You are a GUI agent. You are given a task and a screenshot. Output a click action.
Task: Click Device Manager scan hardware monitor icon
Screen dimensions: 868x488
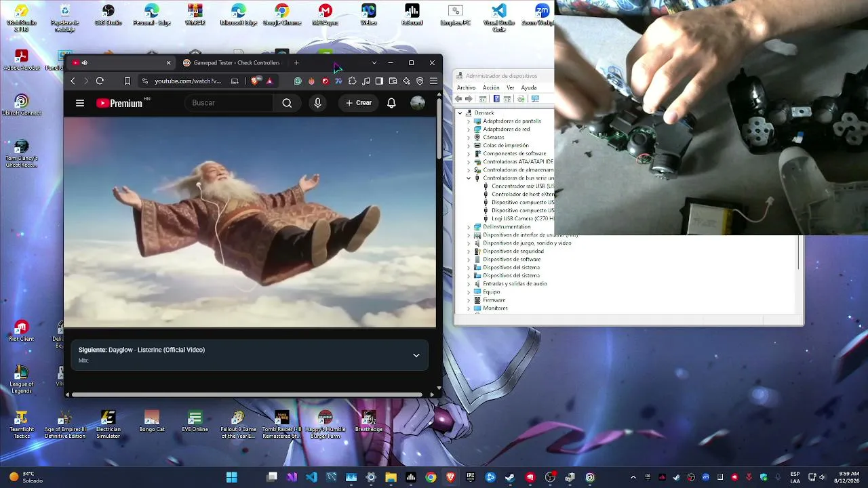pos(535,99)
